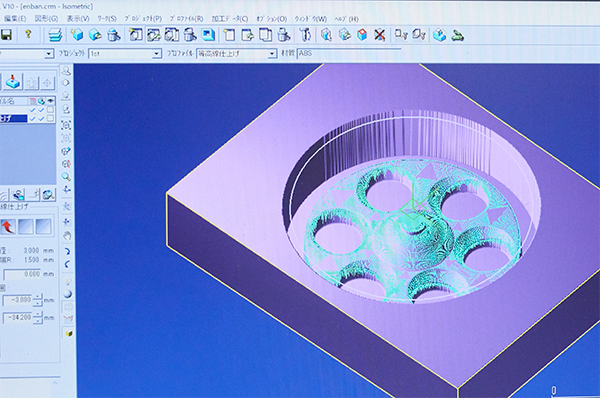Screen dimensions: 600x398
Task: Click the tool settings icon left of cubes
Action: (x=305, y=35)
